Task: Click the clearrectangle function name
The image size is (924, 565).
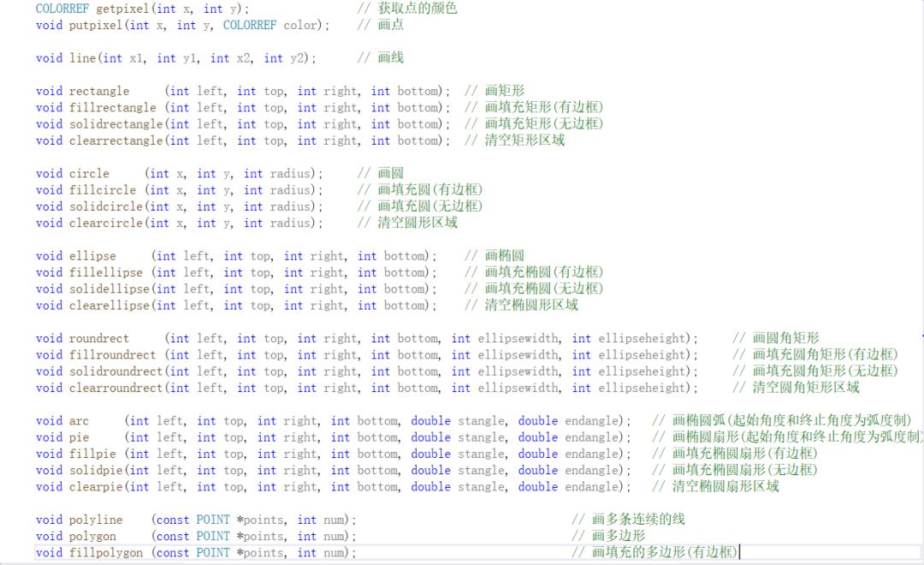Action: point(116,141)
